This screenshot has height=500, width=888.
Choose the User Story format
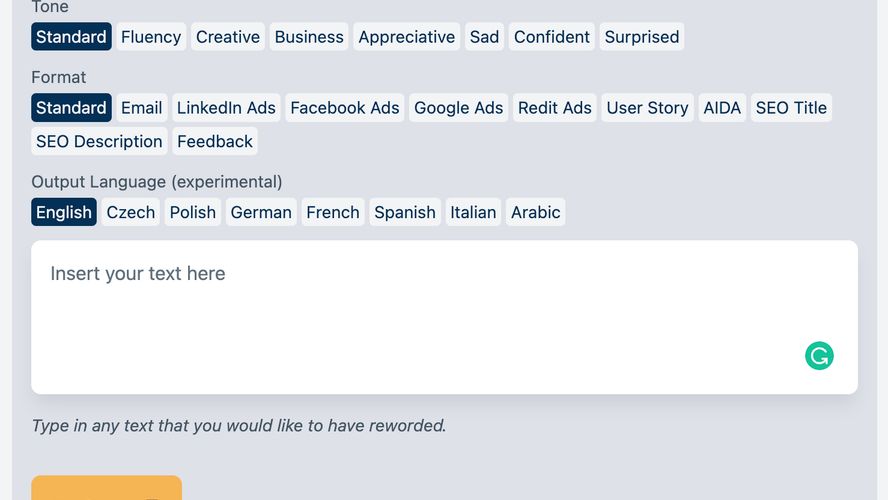point(647,108)
